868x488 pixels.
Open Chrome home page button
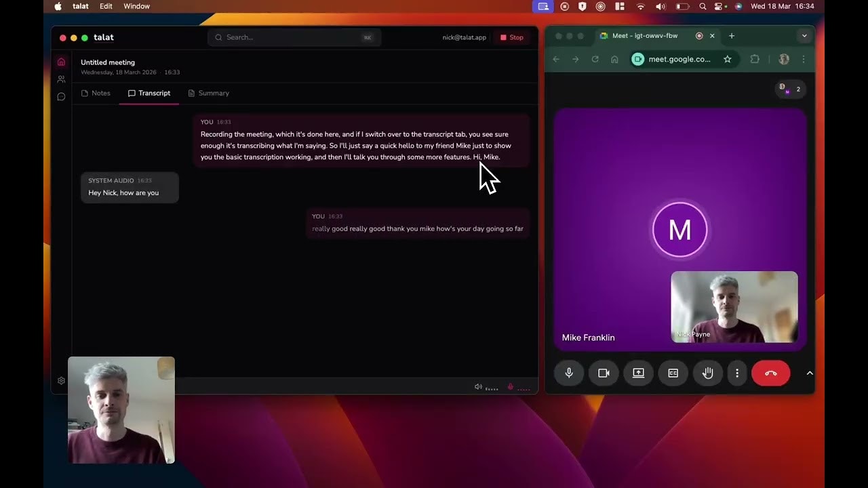pyautogui.click(x=614, y=59)
